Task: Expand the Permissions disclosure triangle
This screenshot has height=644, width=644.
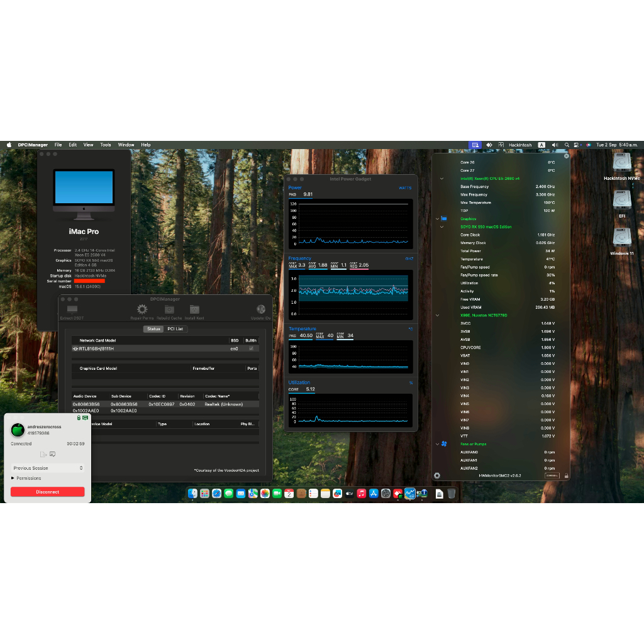Action: (x=13, y=478)
